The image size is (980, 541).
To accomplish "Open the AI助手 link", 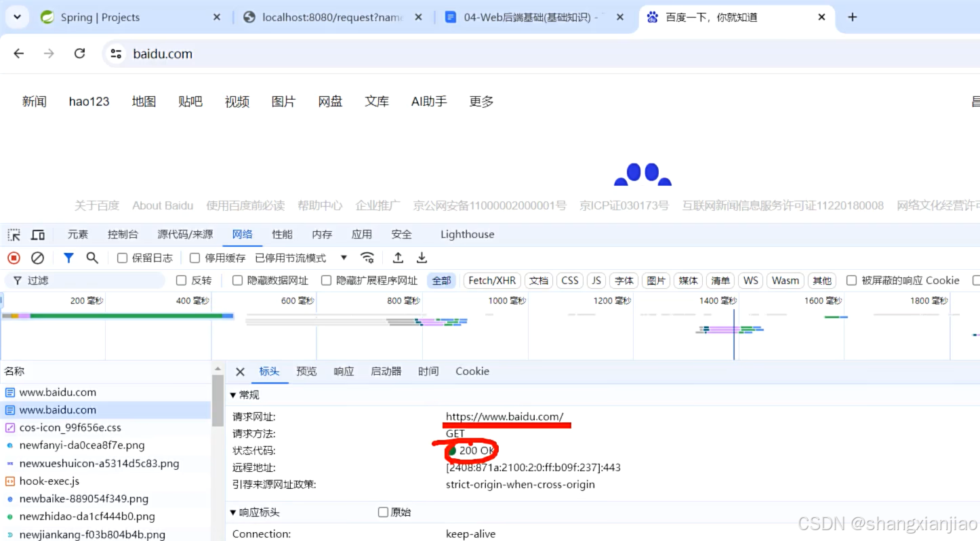I will click(x=429, y=102).
